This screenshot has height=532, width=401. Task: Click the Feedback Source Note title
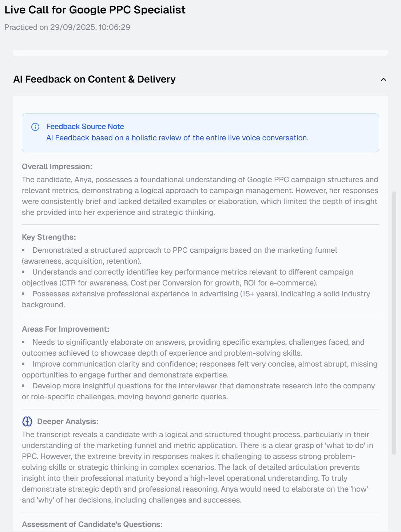[x=85, y=127]
